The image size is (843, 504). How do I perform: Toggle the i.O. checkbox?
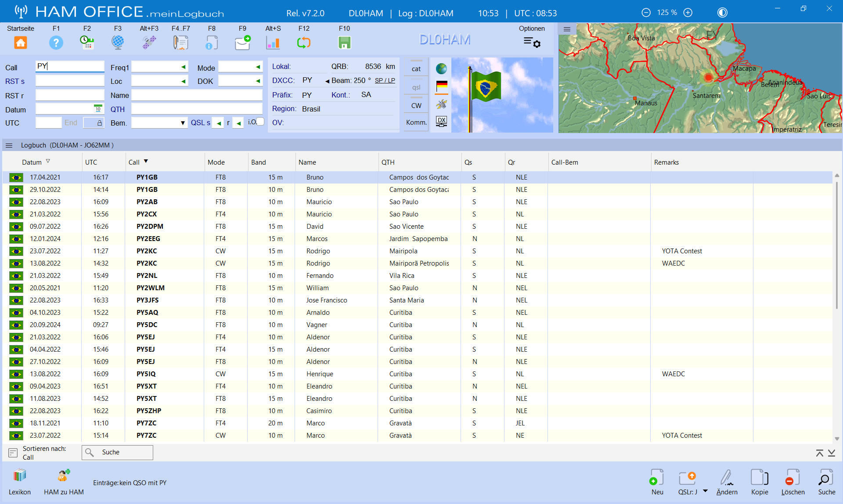tap(260, 122)
